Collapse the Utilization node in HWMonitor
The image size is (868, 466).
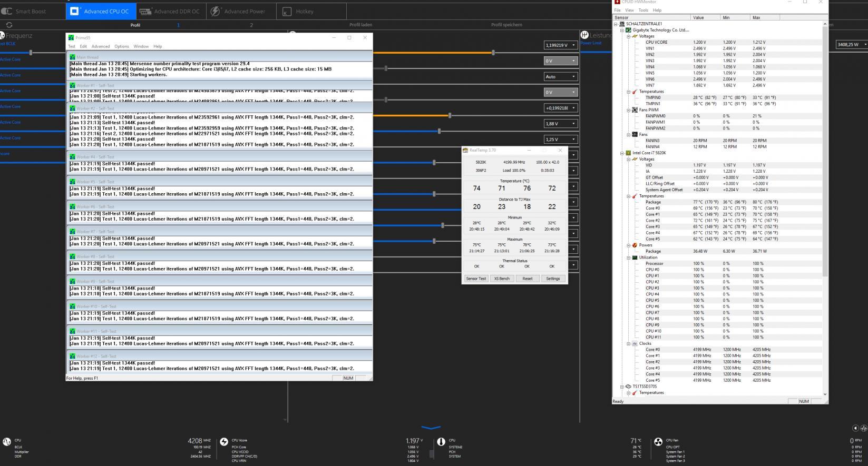pos(628,257)
